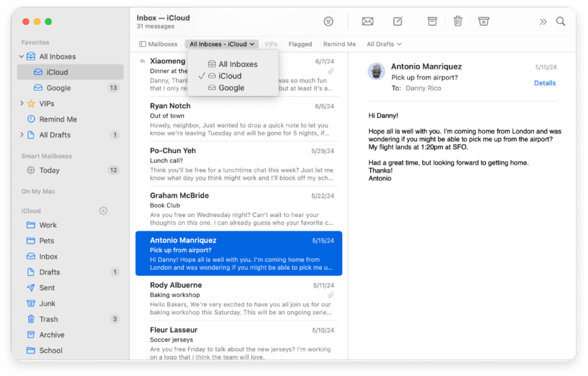This screenshot has height=376, width=588.
Task: Click the Favorites section header
Action: click(x=35, y=43)
